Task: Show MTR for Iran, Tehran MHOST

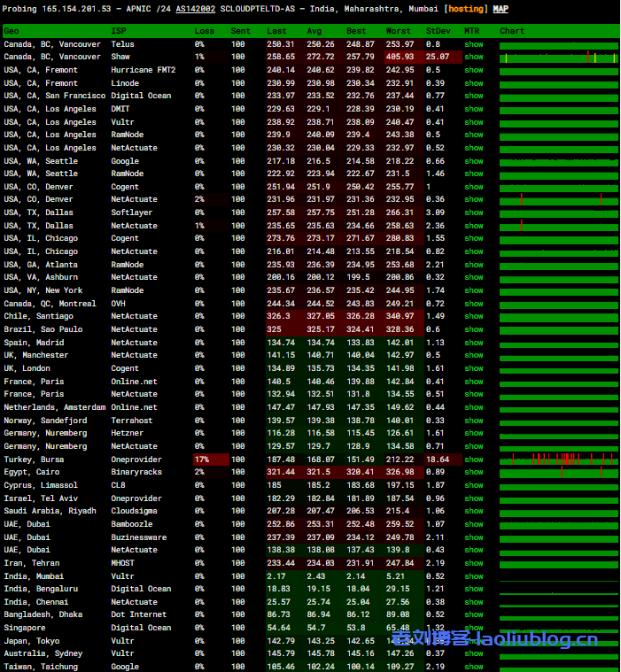Action: coord(474,563)
